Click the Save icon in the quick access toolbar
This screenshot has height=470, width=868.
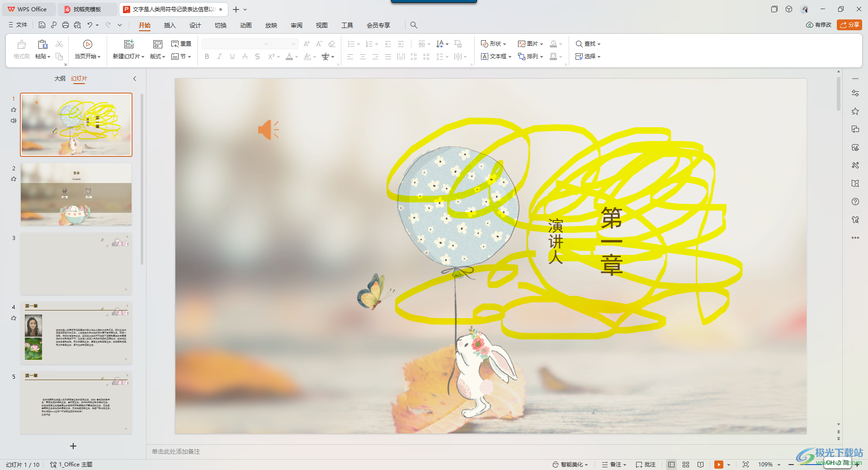(42, 25)
